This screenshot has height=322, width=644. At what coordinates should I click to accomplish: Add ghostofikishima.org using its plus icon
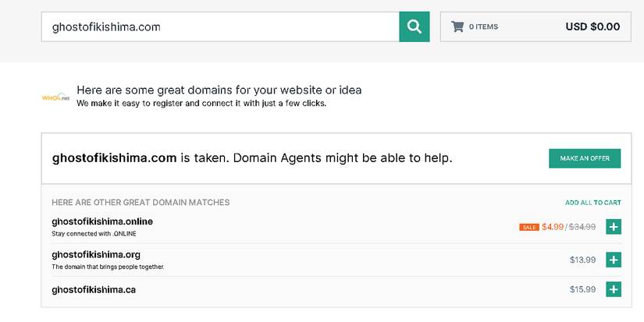click(614, 260)
